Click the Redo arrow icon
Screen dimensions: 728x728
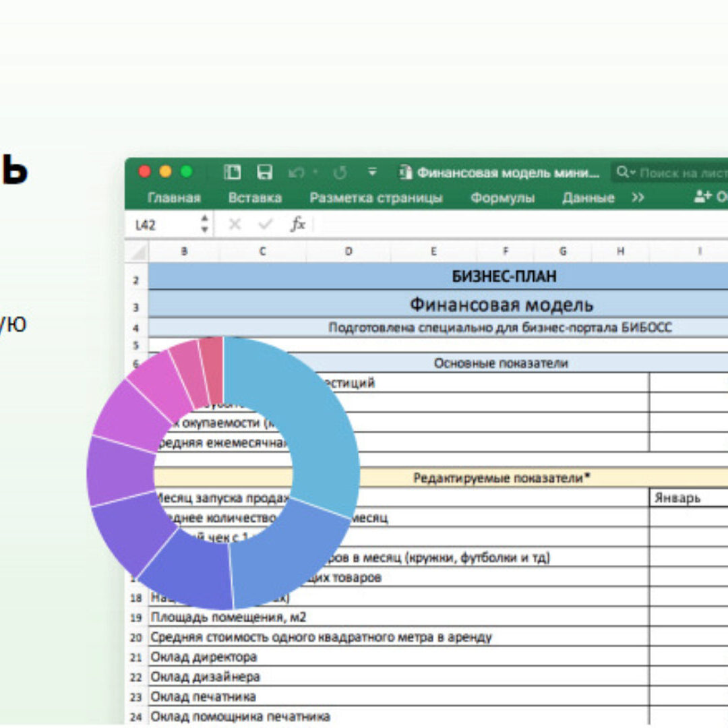(x=340, y=173)
